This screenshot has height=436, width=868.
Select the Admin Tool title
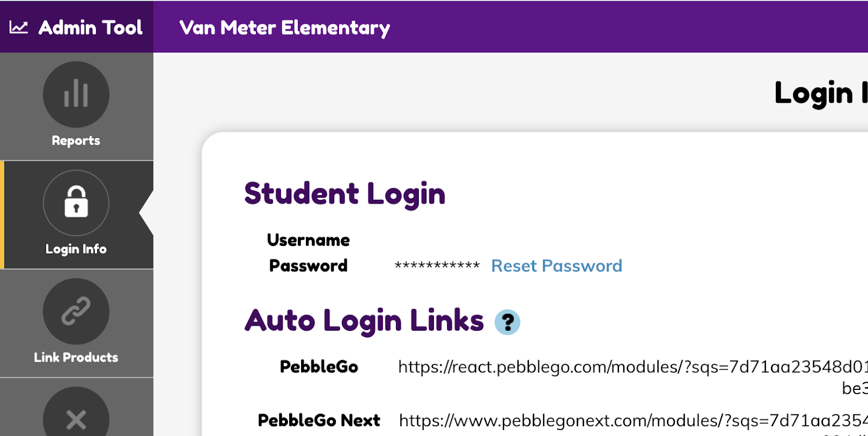click(90, 27)
